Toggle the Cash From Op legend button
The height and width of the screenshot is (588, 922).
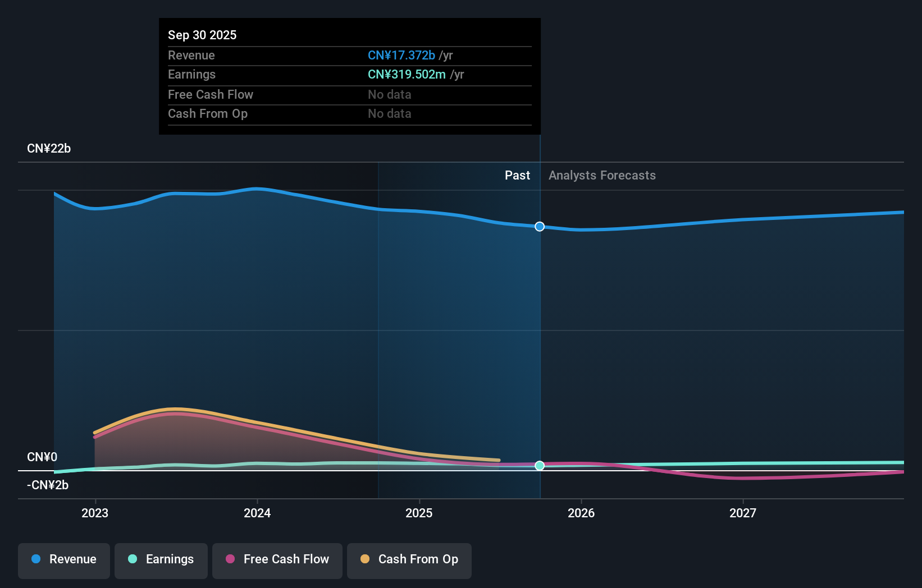point(409,561)
